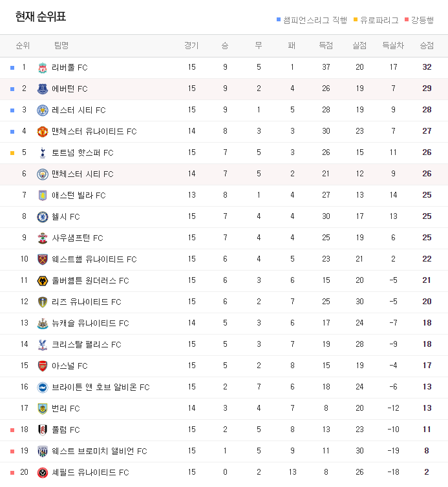Click the Tottenham Hotspur crest icon
The image size is (448, 487).
[43, 153]
